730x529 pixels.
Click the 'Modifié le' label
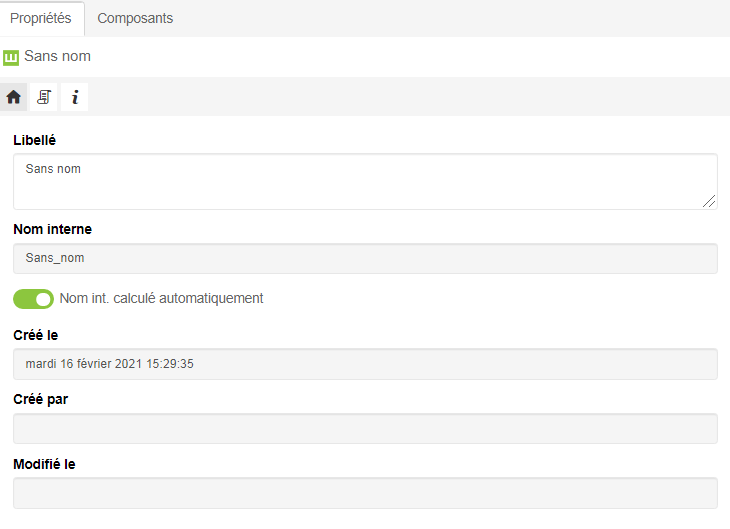coord(44,464)
